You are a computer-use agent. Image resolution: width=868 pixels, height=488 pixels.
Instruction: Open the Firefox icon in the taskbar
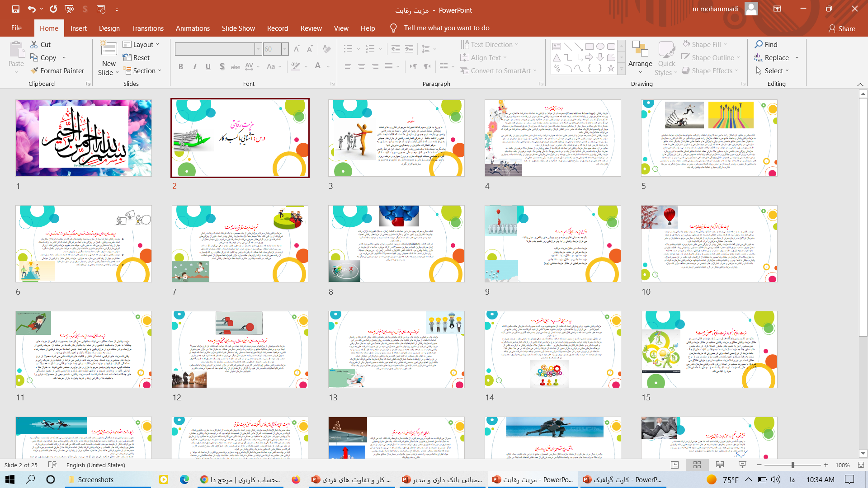[296, 479]
